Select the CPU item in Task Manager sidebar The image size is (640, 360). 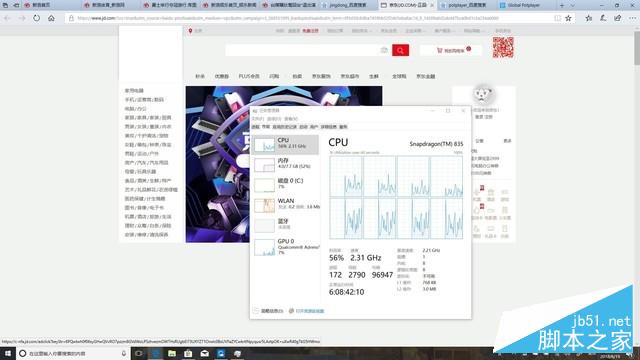click(x=285, y=144)
